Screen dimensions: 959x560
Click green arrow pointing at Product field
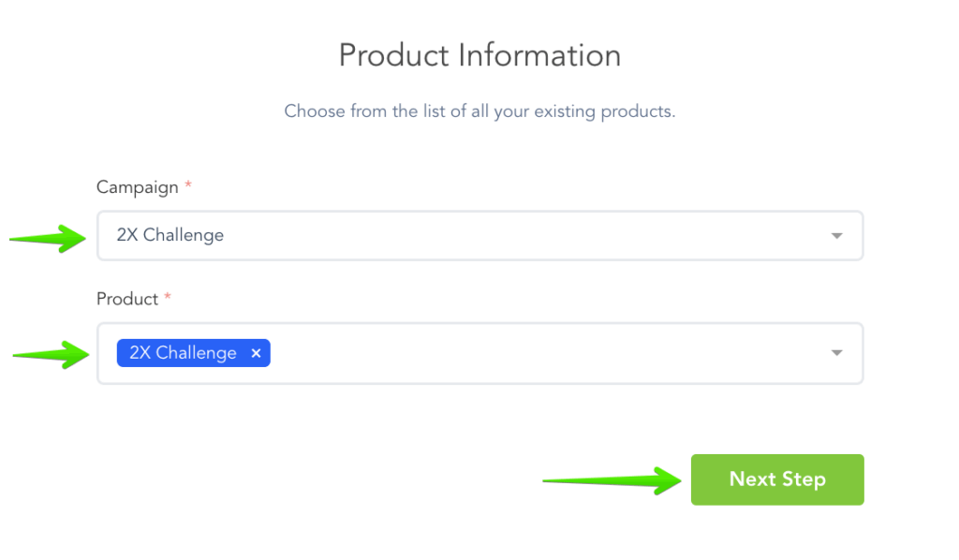[49, 354]
